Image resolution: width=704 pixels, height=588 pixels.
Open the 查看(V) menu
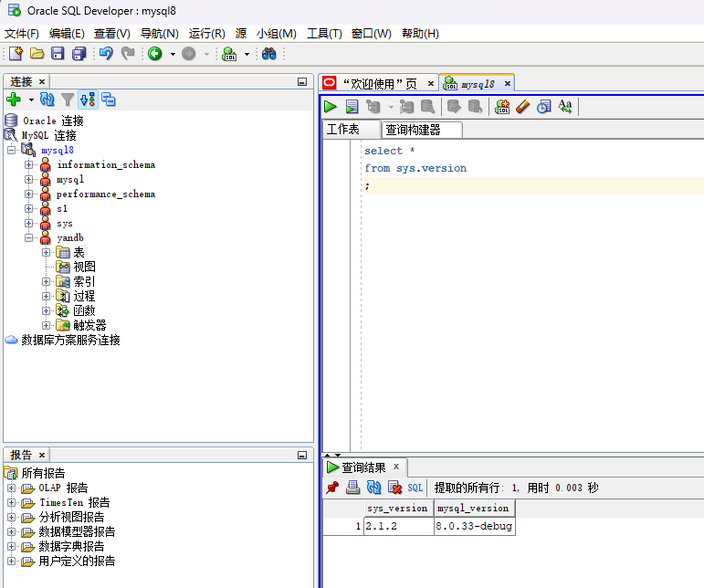[x=111, y=34]
